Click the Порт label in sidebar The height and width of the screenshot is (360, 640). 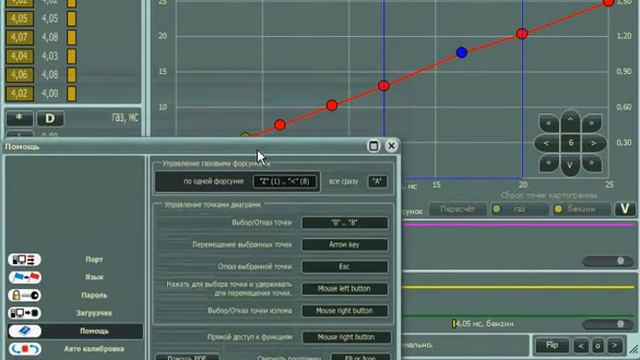click(x=94, y=260)
